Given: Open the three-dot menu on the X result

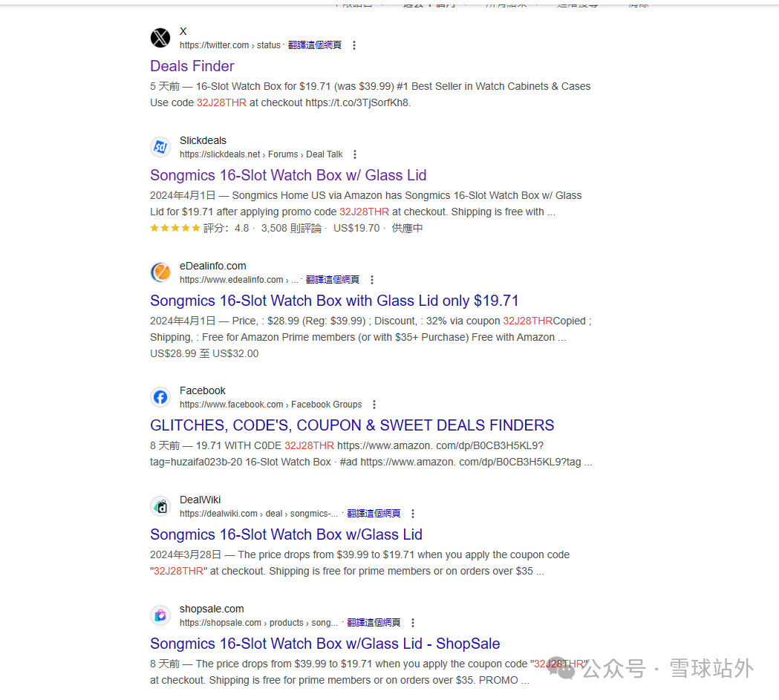Looking at the screenshot, I should pyautogui.click(x=354, y=45).
